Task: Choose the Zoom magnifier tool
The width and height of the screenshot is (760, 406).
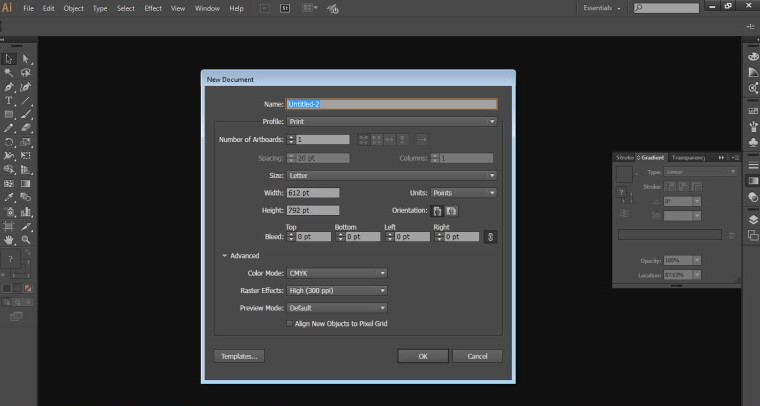Action: 26,240
